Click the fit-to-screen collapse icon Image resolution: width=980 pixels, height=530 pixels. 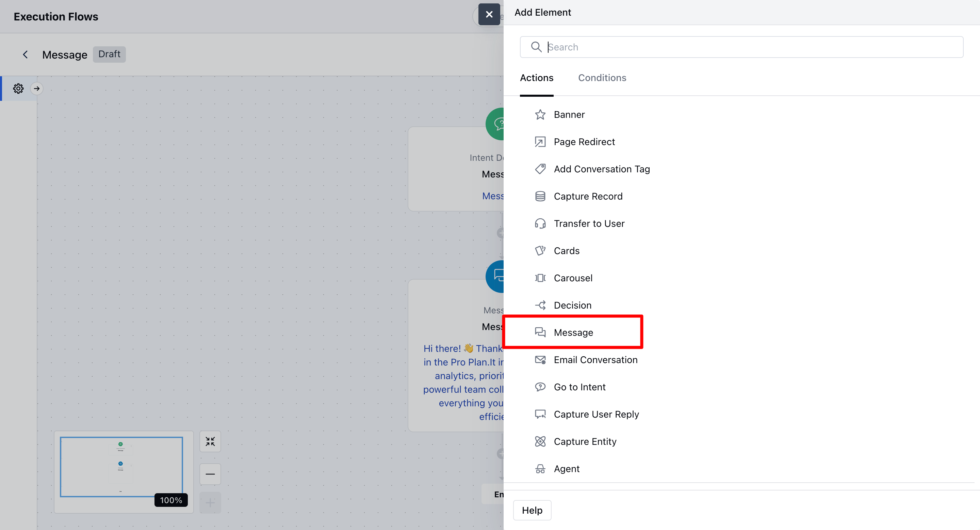coord(210,442)
